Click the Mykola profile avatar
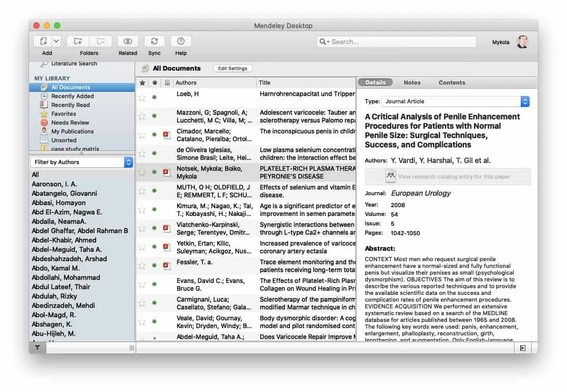This screenshot has width=567, height=392. (x=522, y=42)
